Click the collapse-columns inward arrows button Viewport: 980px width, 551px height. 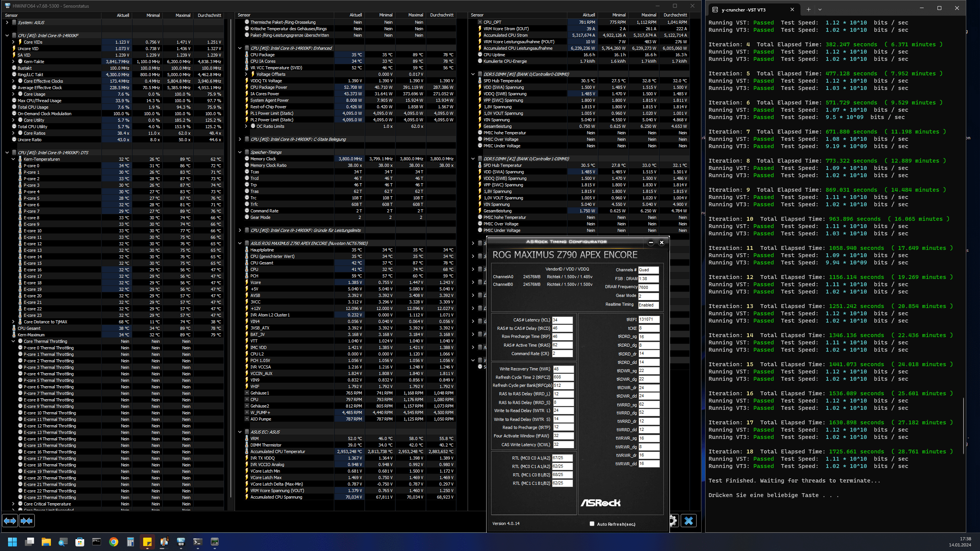click(26, 521)
